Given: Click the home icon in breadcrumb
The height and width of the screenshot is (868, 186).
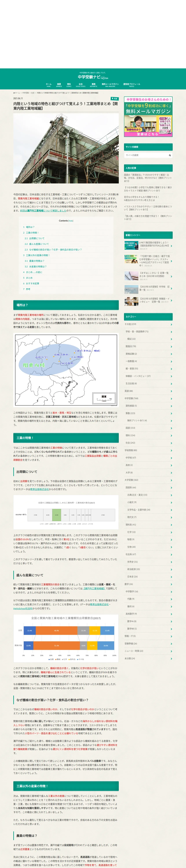Looking at the screenshot, I should [x=14, y=93].
